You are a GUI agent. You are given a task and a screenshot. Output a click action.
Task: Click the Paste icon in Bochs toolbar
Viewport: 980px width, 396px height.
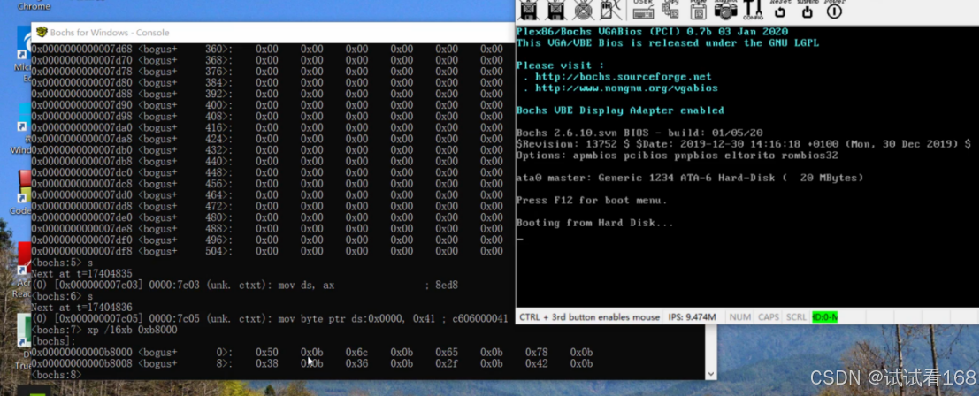pyautogui.click(x=699, y=9)
